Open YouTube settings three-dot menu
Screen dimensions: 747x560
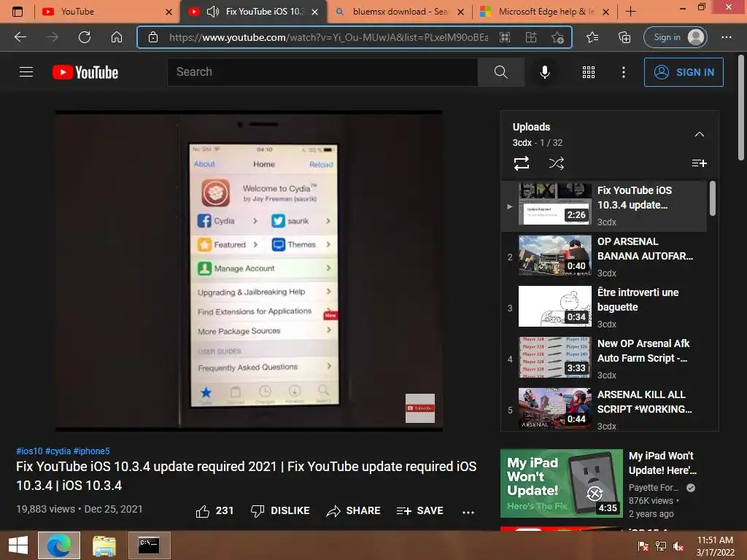(x=623, y=72)
